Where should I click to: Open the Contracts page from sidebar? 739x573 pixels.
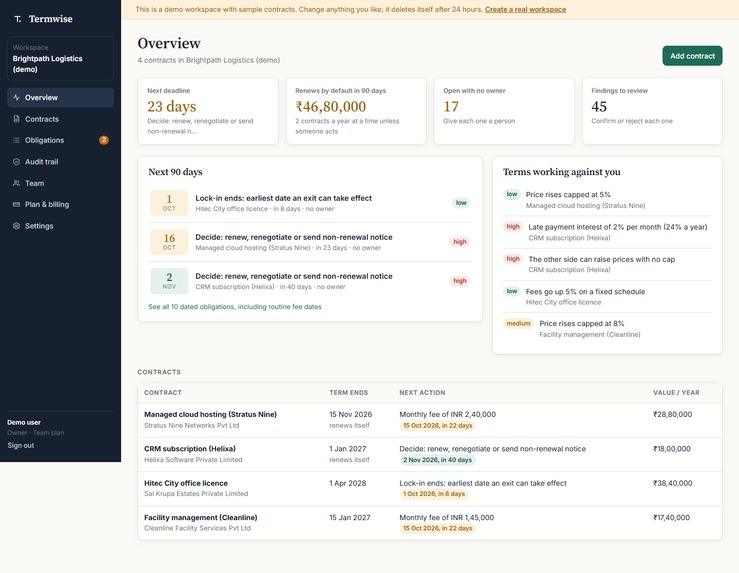[x=60, y=119]
